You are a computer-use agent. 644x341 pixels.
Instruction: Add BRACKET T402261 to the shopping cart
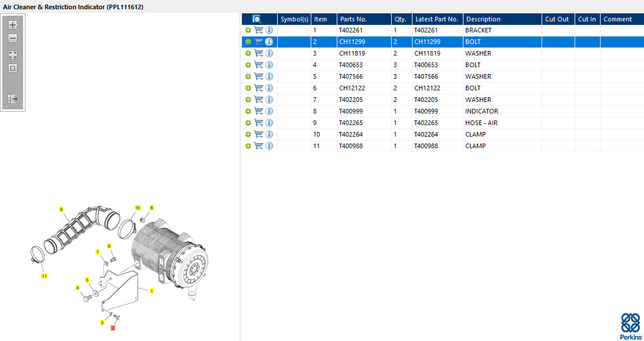point(259,30)
